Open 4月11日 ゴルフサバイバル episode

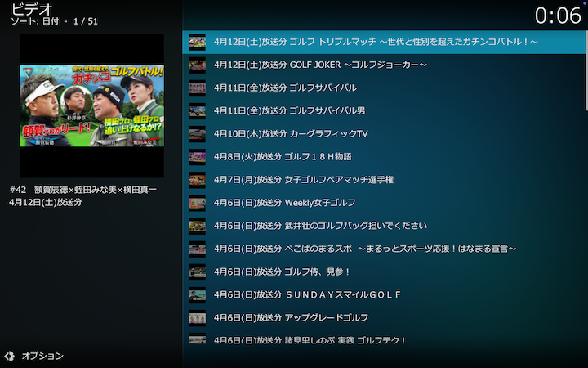285,88
